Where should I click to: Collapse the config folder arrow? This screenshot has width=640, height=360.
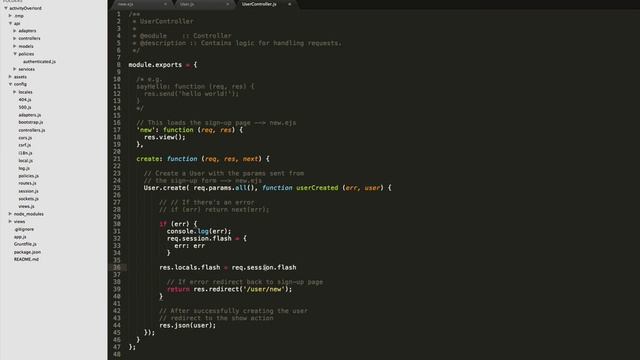click(x=11, y=84)
